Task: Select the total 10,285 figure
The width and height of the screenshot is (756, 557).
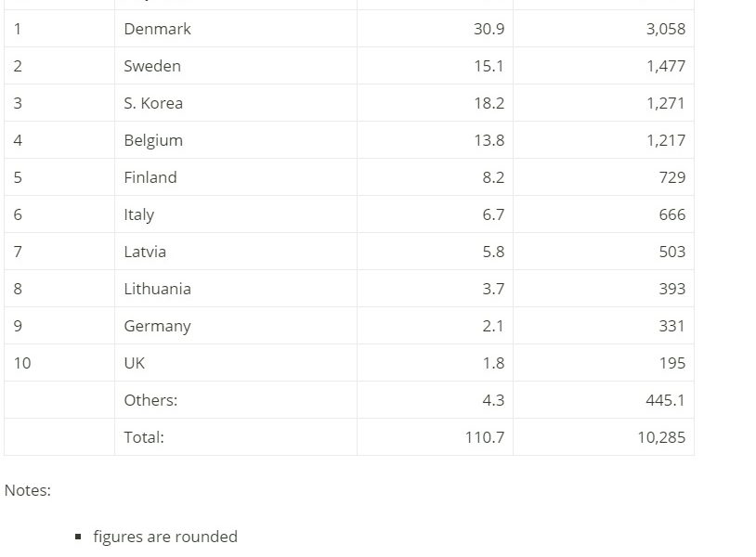Action: [x=661, y=437]
